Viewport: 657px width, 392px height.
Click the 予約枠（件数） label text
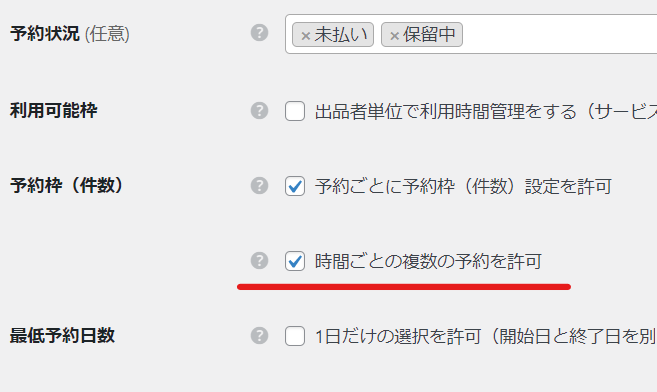click(67, 185)
